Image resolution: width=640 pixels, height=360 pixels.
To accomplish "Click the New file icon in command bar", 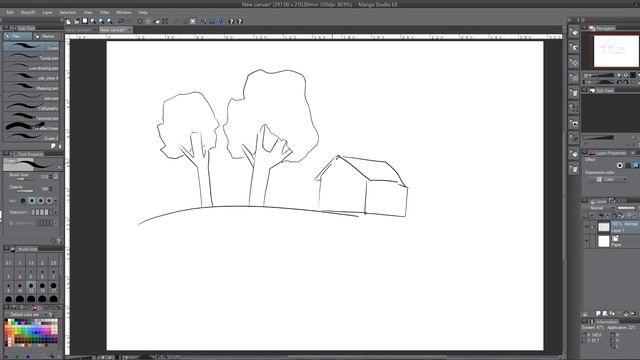I will coord(68,21).
